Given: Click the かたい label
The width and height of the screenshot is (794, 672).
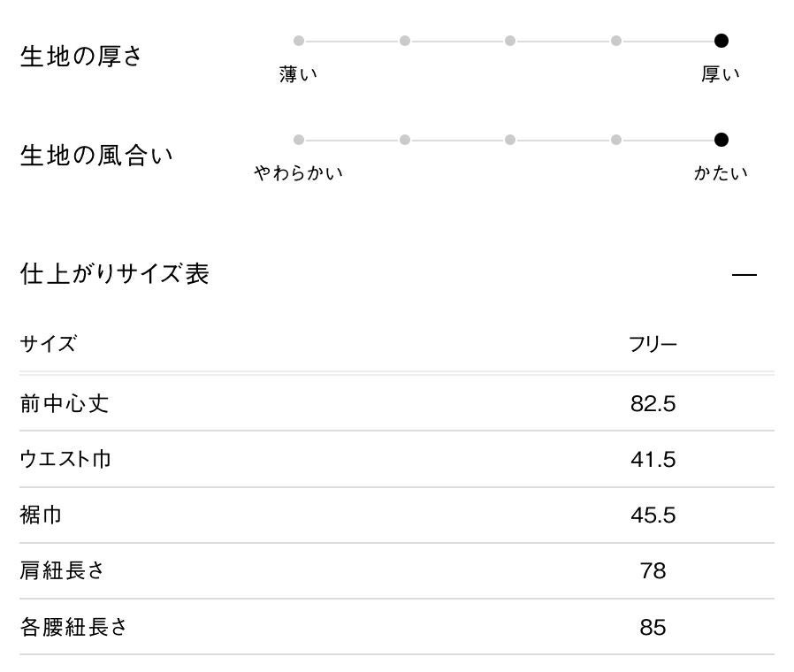Looking at the screenshot, I should coord(721,173).
